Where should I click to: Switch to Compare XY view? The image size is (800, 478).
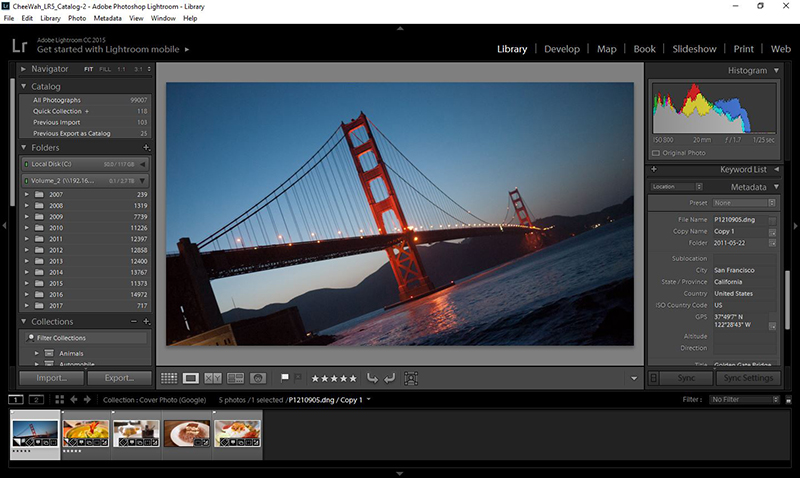[213, 378]
